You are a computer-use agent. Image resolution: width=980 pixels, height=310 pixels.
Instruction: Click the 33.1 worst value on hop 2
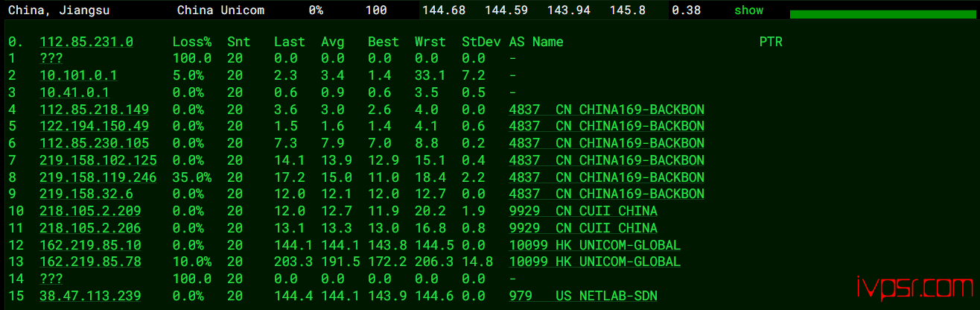point(430,75)
